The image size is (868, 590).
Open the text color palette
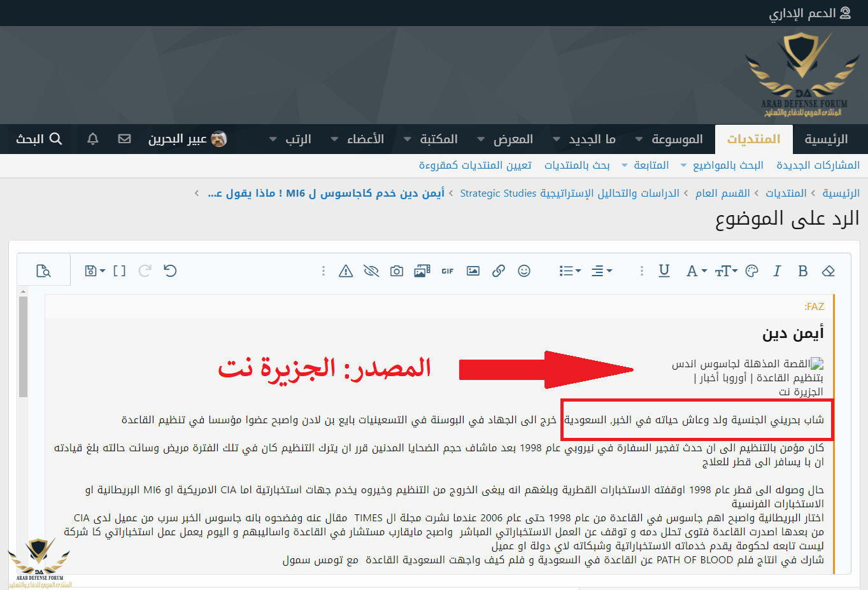[751, 271]
